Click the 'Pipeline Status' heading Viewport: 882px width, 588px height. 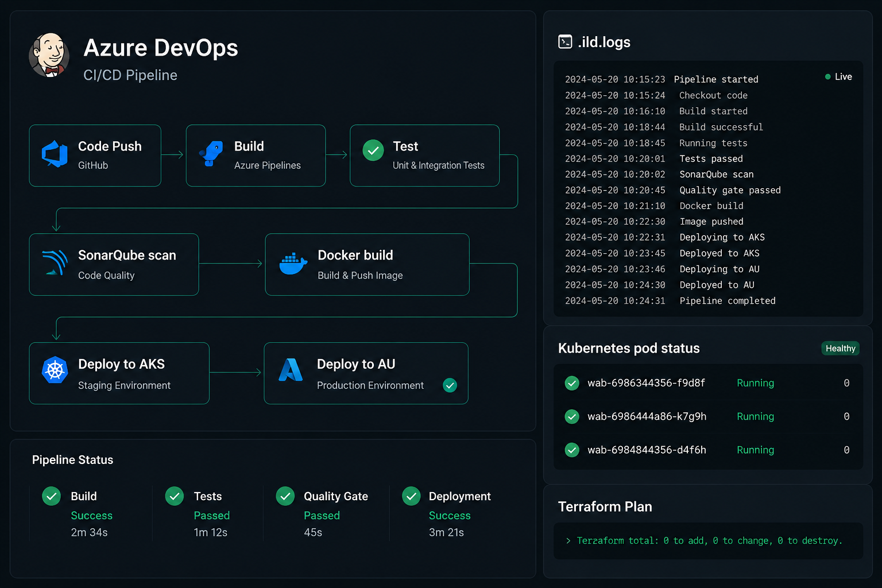[72, 459]
